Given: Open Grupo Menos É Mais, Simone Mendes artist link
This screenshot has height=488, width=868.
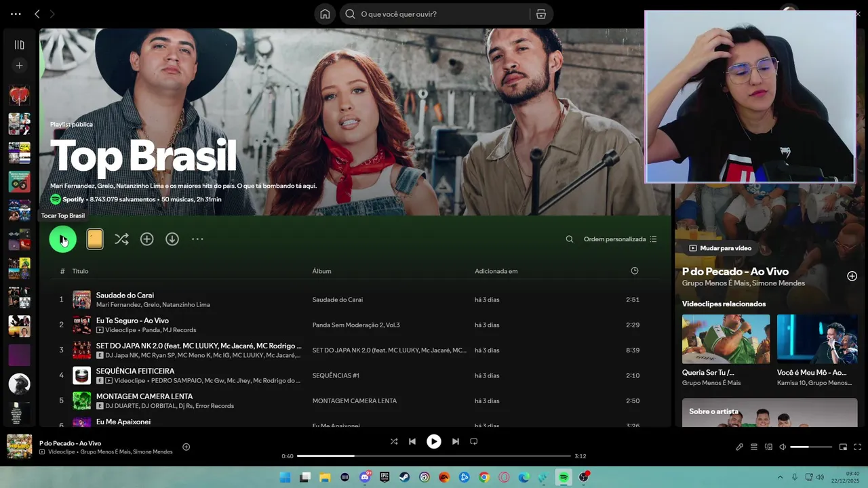Looking at the screenshot, I should point(743,283).
